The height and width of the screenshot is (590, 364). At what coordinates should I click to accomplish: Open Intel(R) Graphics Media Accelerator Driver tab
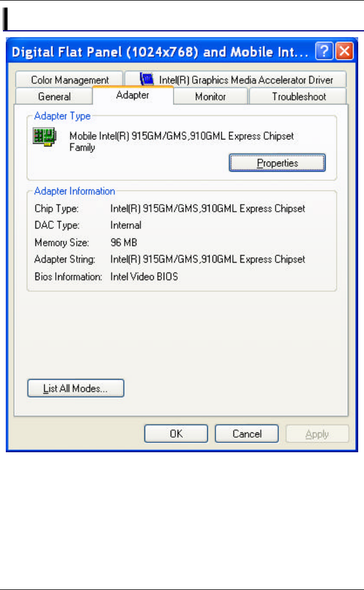[236, 80]
